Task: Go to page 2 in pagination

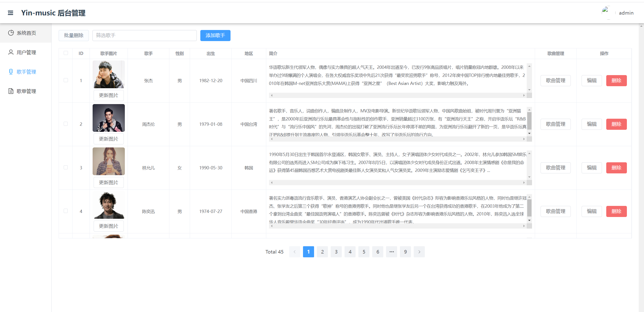Action: point(322,252)
